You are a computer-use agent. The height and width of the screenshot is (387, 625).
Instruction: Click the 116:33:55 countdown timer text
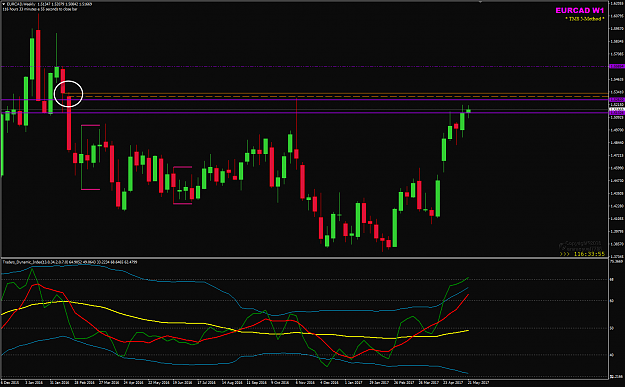click(x=589, y=254)
